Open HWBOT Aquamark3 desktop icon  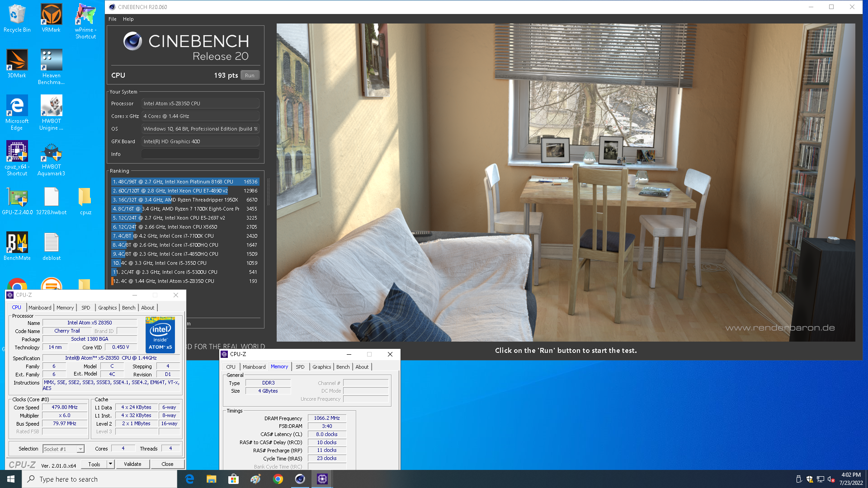[x=51, y=158]
